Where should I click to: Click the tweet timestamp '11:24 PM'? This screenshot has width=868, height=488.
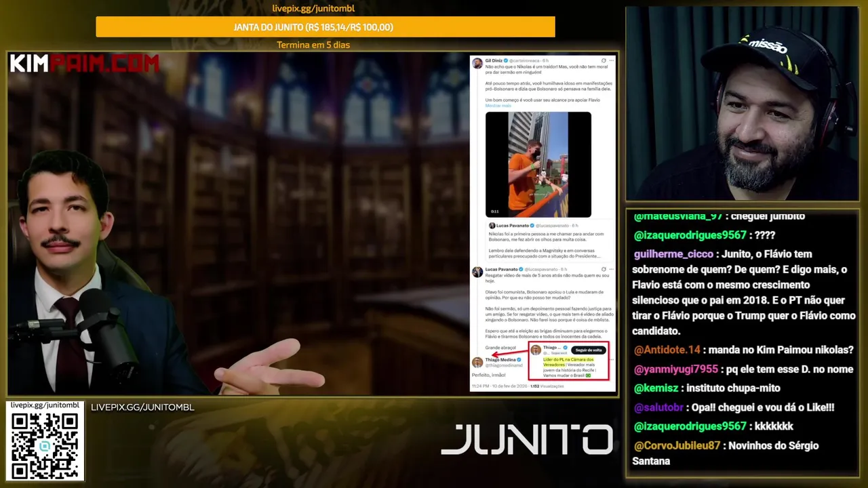480,386
